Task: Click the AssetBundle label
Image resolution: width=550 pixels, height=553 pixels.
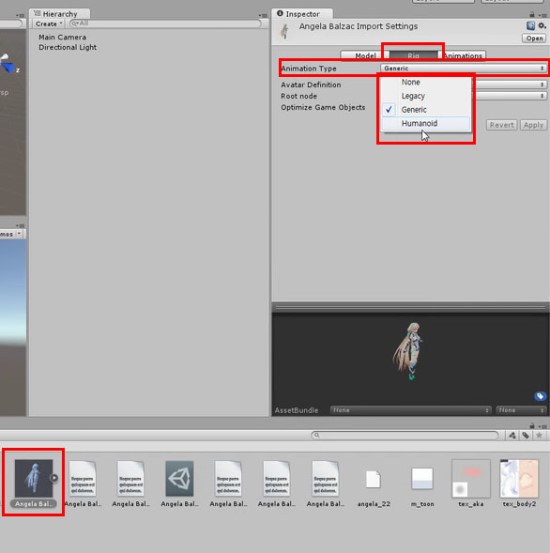Action: point(296,410)
